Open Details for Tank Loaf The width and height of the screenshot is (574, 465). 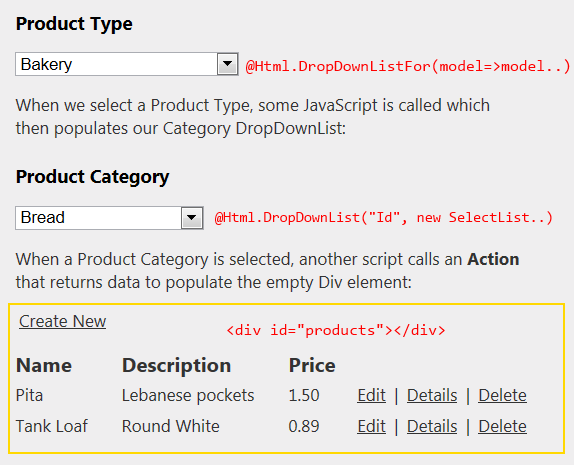click(x=432, y=426)
